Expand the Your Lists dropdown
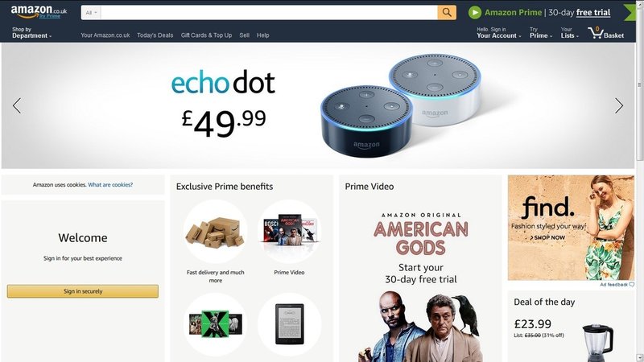644x362 pixels. pos(570,32)
